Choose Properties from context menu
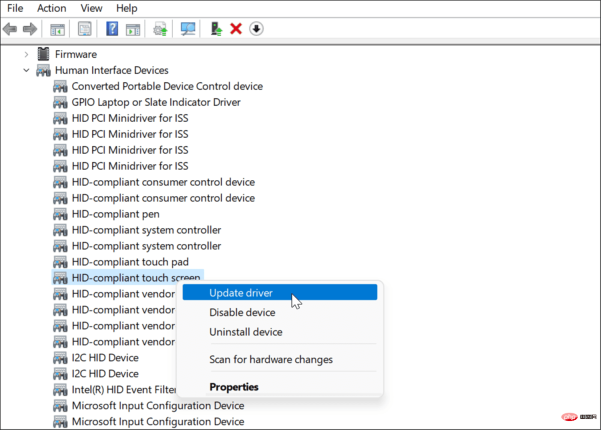 tap(280, 387)
